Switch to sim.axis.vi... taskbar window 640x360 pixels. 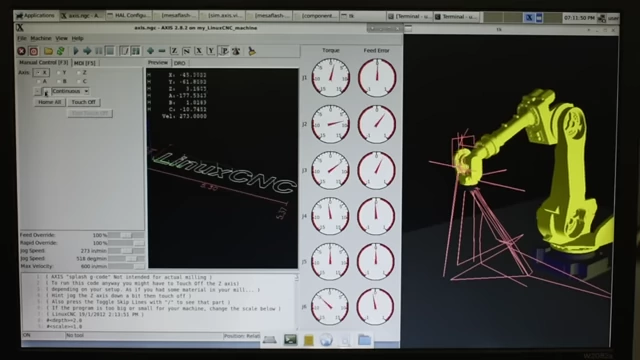point(222,16)
